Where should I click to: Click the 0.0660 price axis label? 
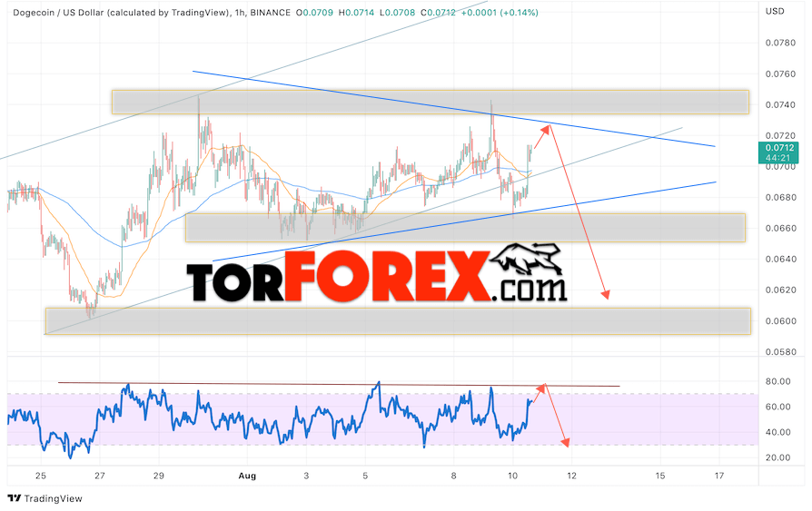[780, 228]
